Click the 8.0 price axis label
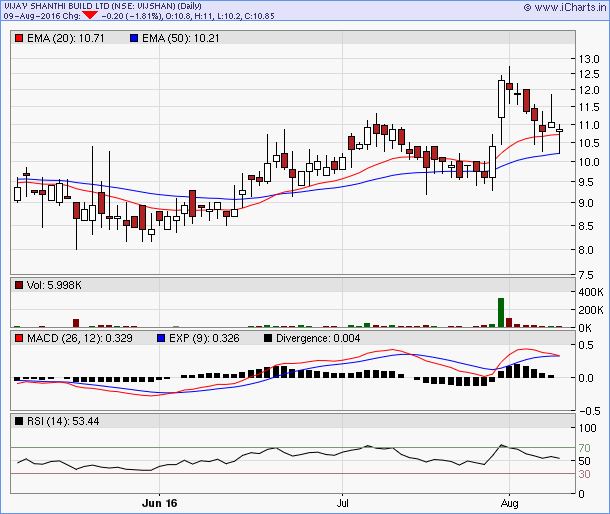Image resolution: width=610 pixels, height=514 pixels. click(x=586, y=250)
